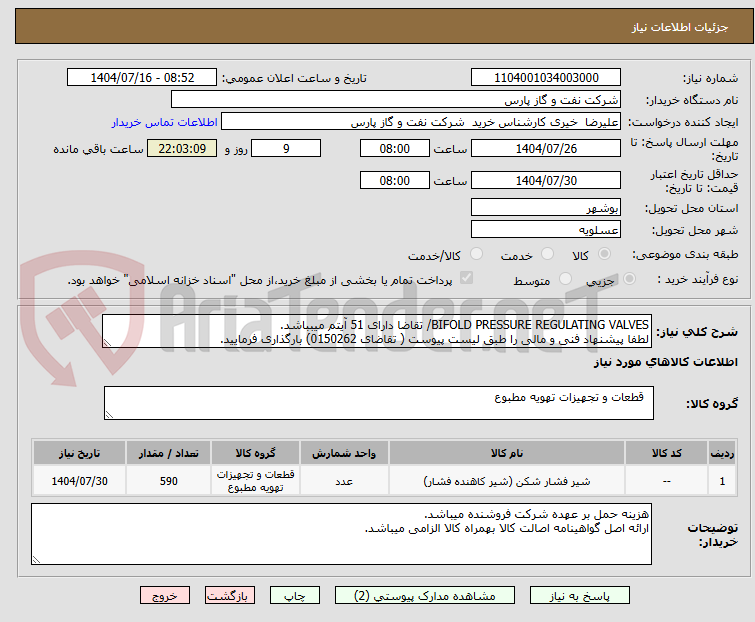755x622 pixels.
Task: Click the price validity date field 1404/07/30
Action: (x=546, y=180)
